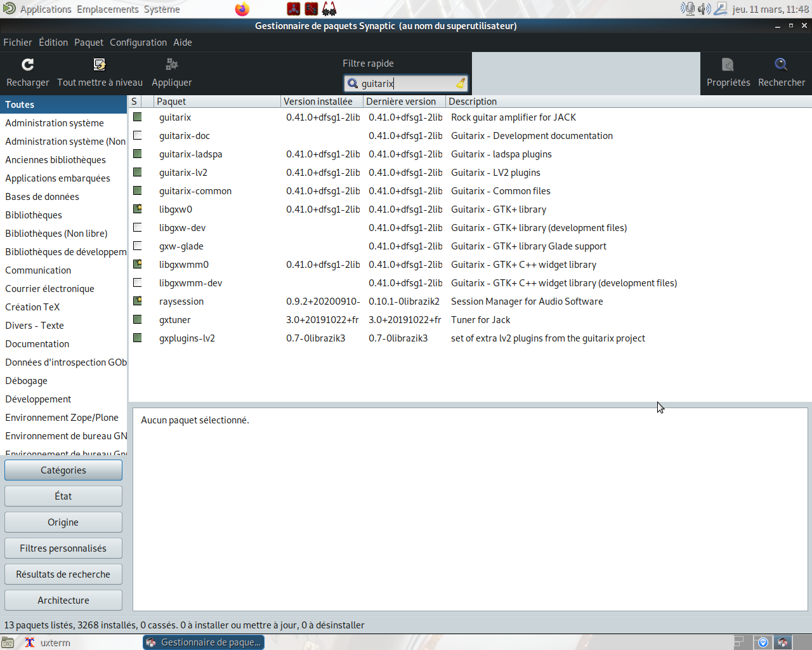Sort by the Dernière version column header
Image resolution: width=812 pixels, height=650 pixels.
(404, 102)
